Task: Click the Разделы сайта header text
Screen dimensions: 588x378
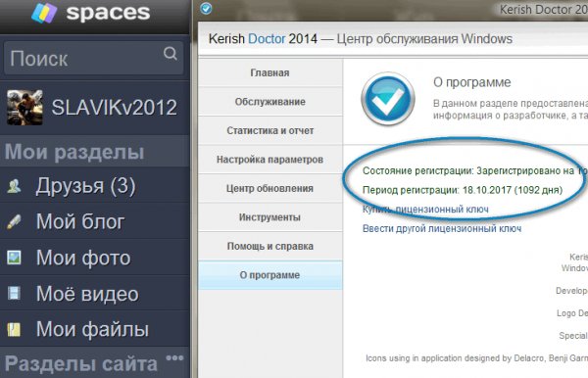Action: pyautogui.click(x=81, y=363)
